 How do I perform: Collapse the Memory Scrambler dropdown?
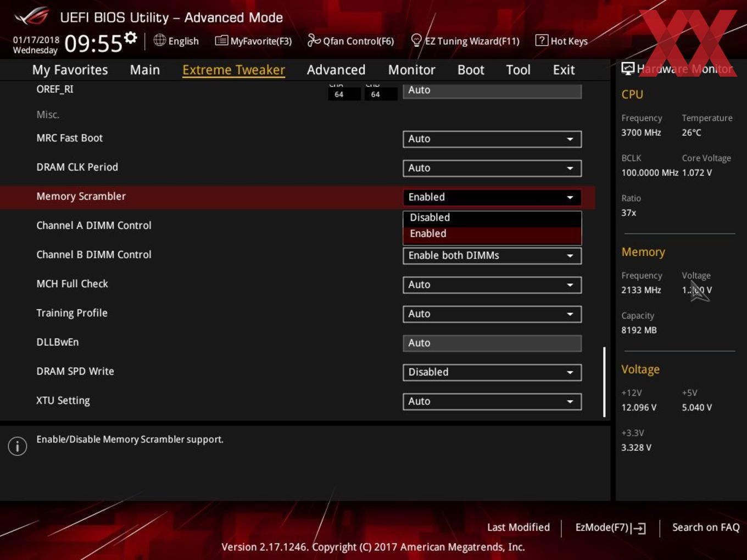(492, 197)
